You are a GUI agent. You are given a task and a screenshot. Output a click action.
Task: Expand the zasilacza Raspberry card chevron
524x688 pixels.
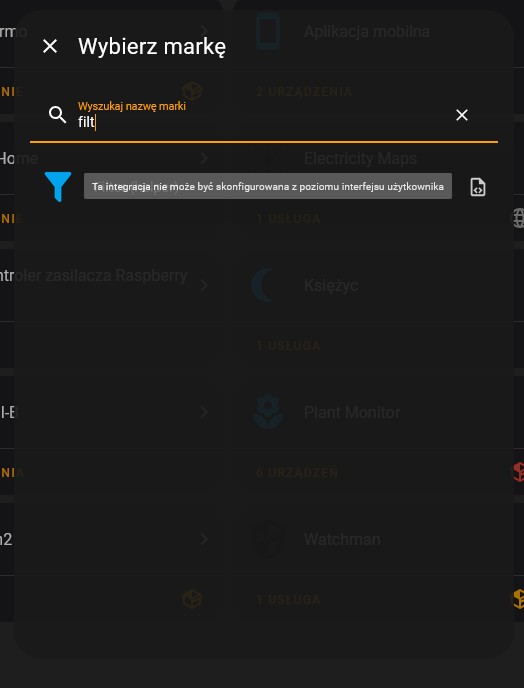(204, 285)
